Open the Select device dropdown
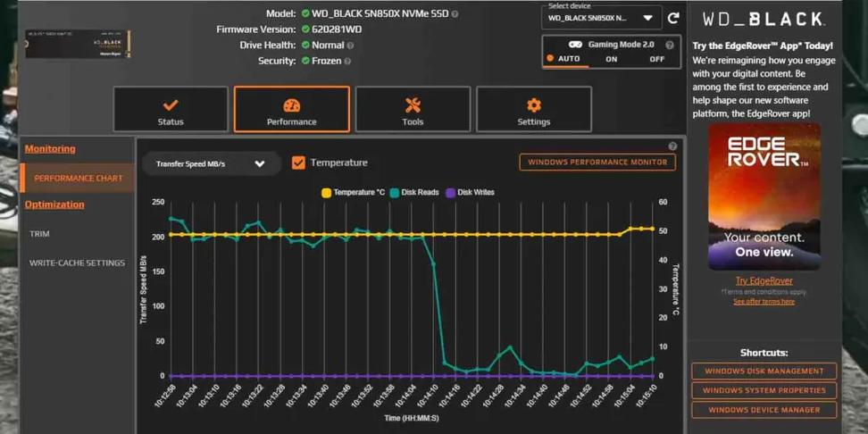The width and height of the screenshot is (868, 434). [x=600, y=18]
